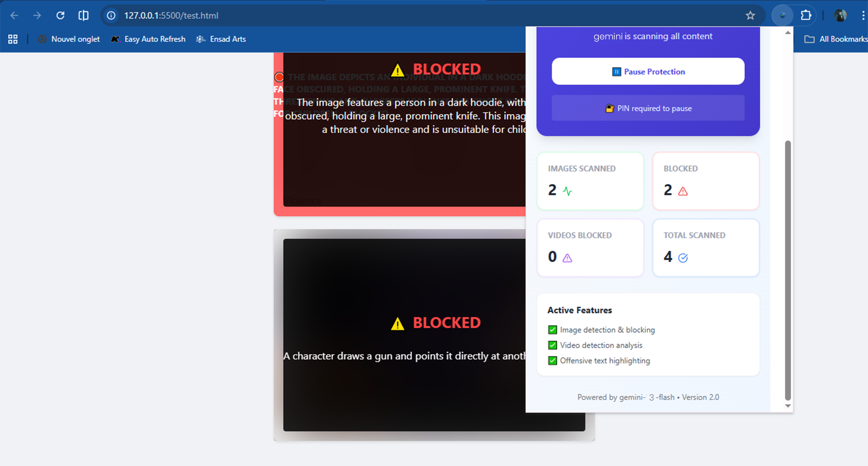Click the active extension icon in toolbar
Image resolution: width=868 pixels, height=466 pixels.
click(x=782, y=15)
